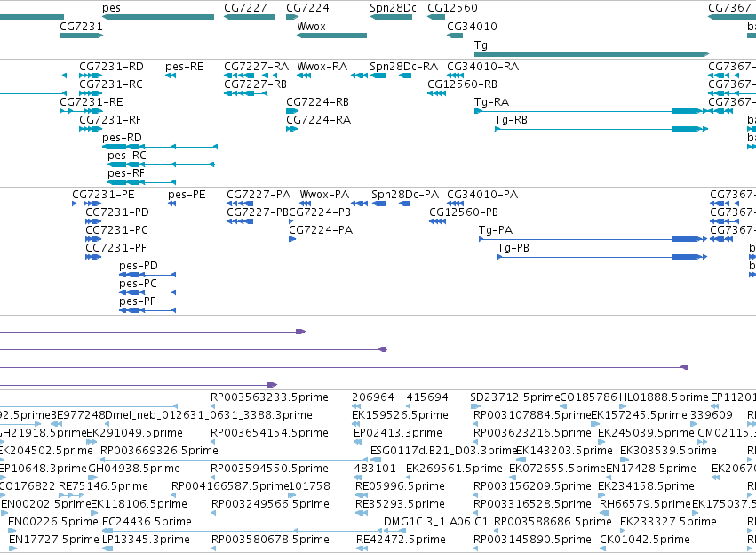Open the CG7224-RA transcript label

point(319,120)
